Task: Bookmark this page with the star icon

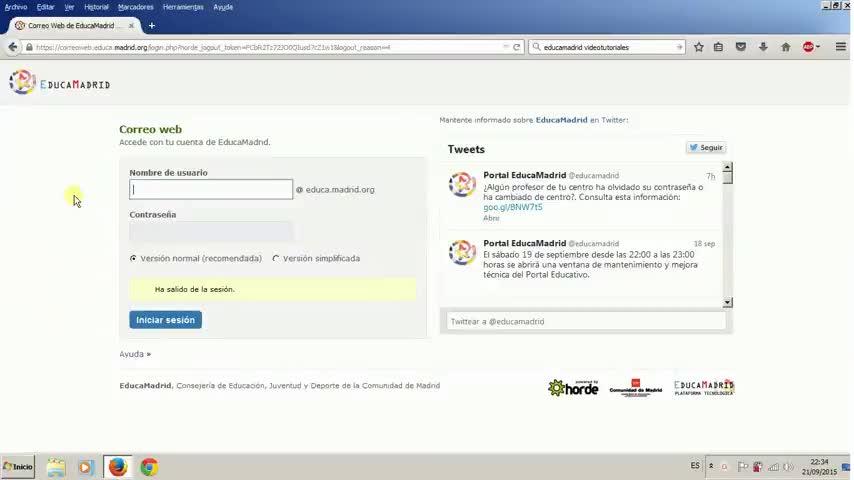Action: 699,47
